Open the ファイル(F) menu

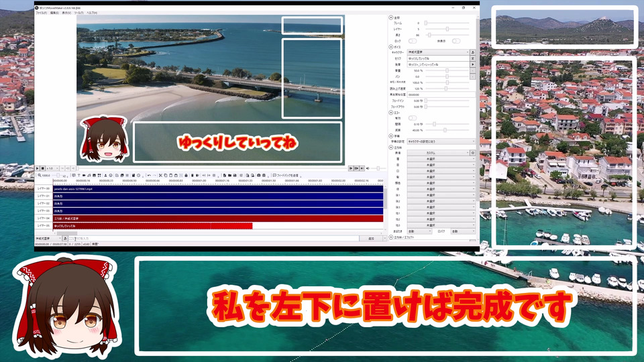coord(41,13)
